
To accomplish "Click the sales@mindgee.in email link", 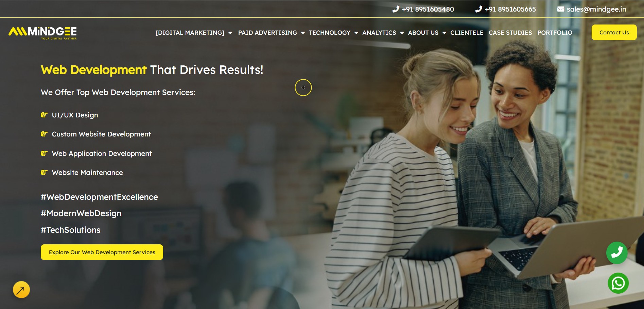I will click(x=596, y=9).
